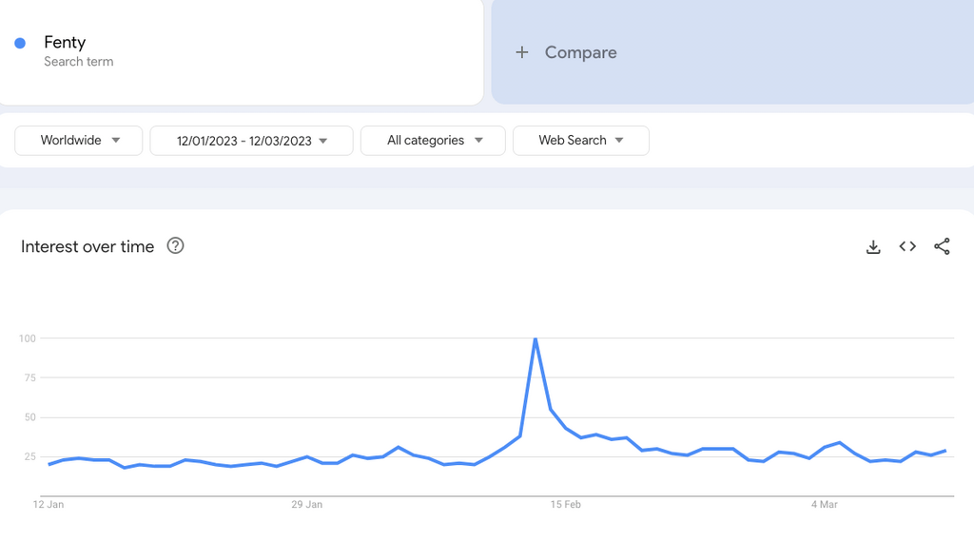Click the peak point on the chart line
974x560 pixels.
[x=536, y=338]
